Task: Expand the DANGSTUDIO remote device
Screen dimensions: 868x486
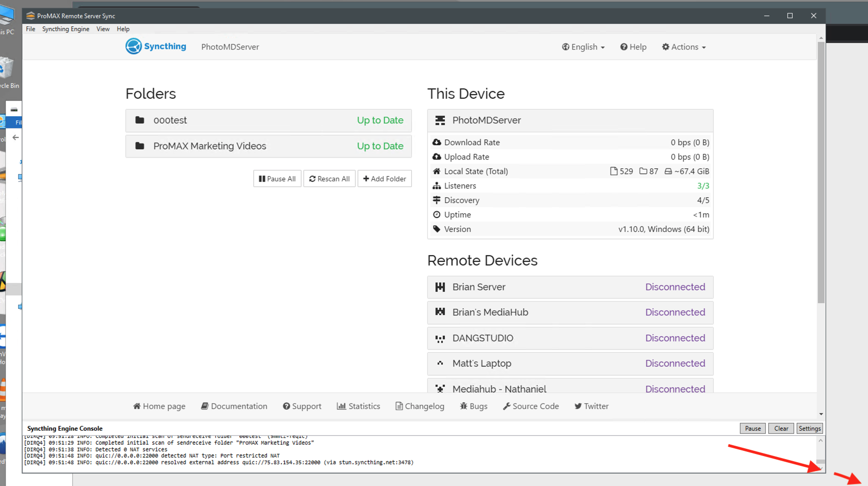Action: (570, 338)
